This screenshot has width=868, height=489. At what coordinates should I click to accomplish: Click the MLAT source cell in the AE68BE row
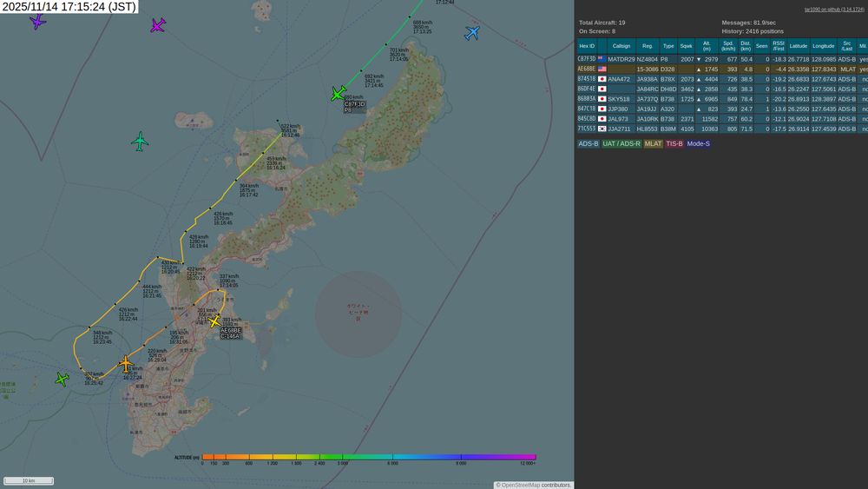tap(847, 69)
